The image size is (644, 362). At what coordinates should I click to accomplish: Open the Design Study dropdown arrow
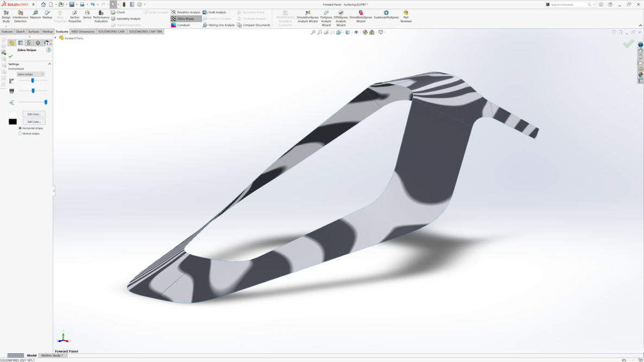tap(6, 26)
